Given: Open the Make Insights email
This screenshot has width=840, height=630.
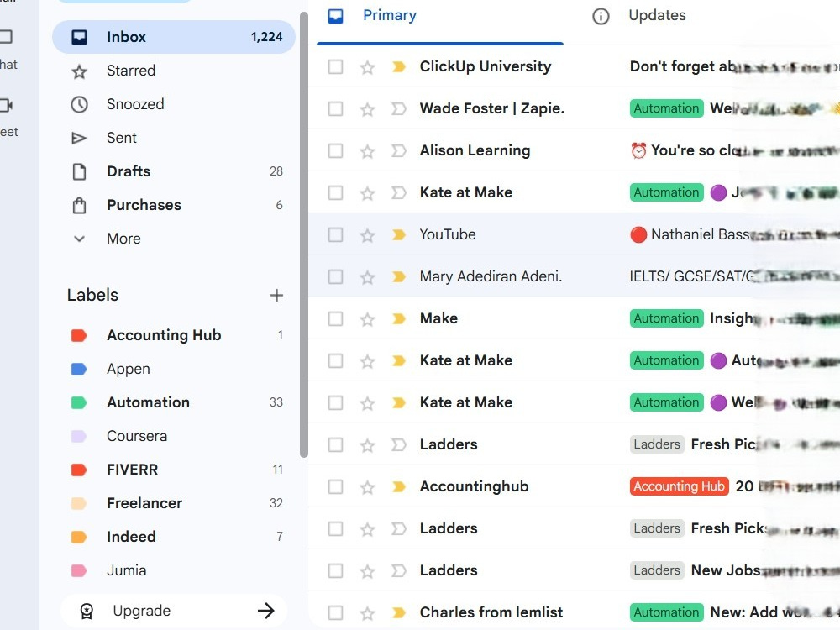Looking at the screenshot, I should (575, 318).
